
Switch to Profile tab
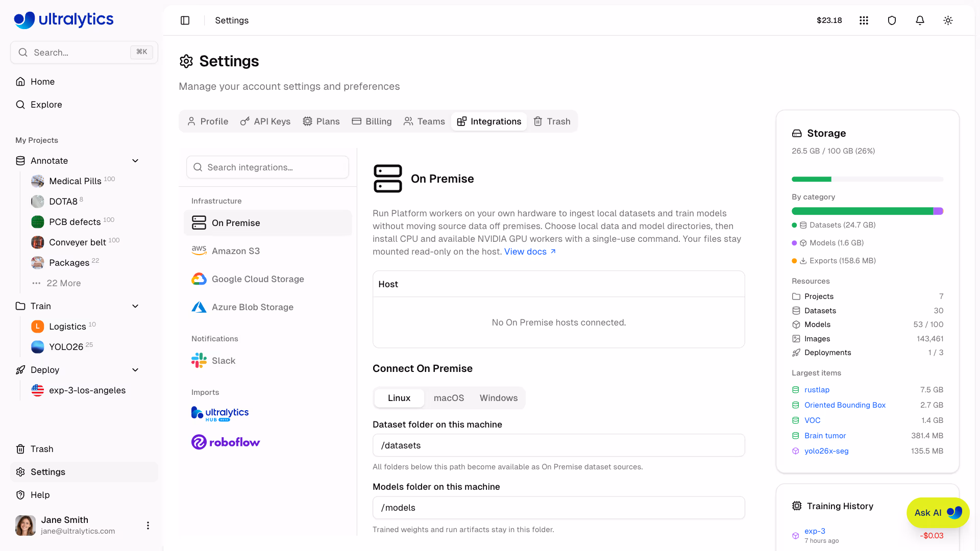(208, 121)
